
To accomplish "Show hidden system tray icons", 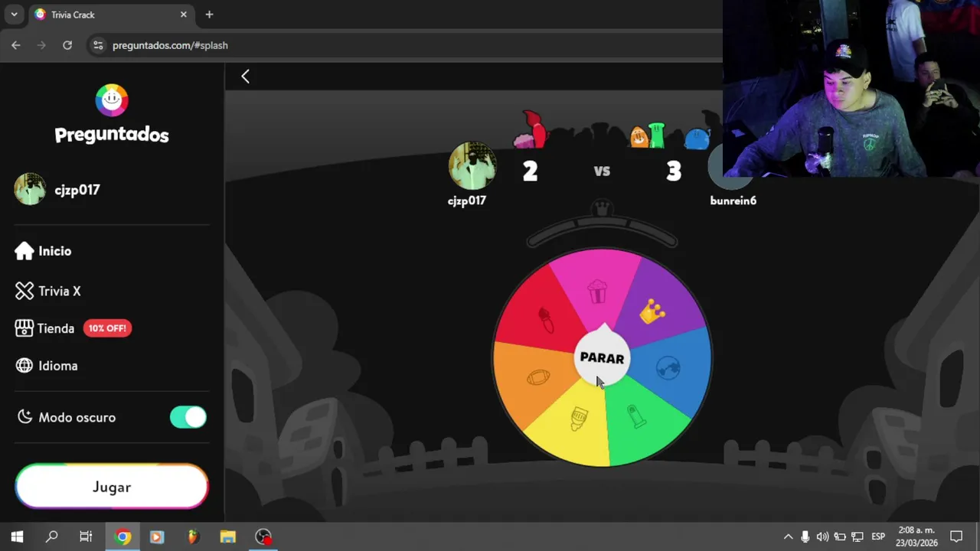I will tap(788, 536).
